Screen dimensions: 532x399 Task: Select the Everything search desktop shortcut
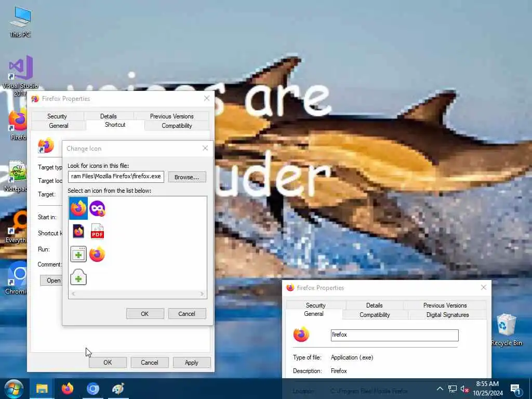pos(16,228)
